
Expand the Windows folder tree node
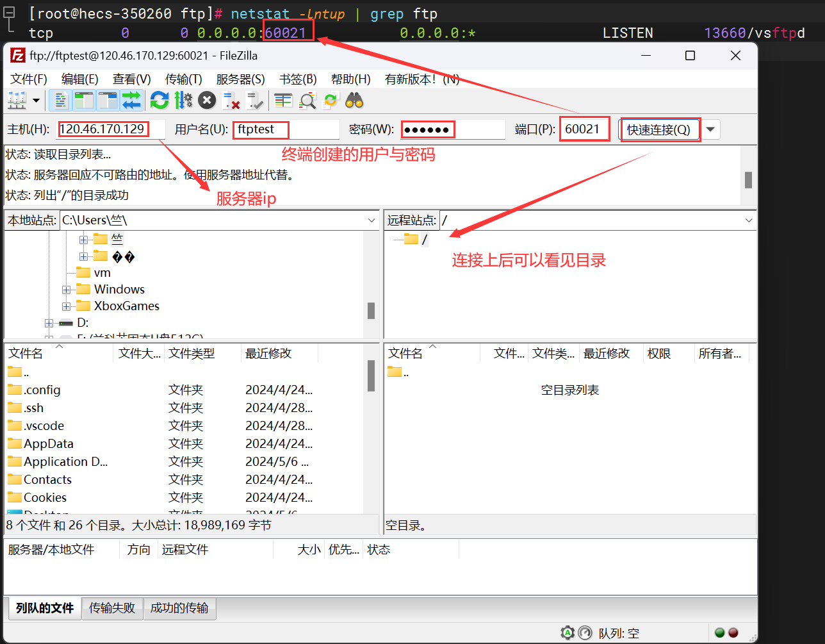click(x=66, y=290)
